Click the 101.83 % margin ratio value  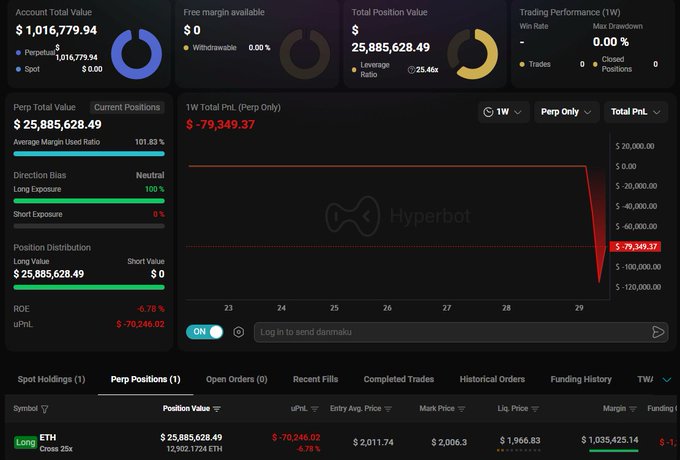[150, 142]
